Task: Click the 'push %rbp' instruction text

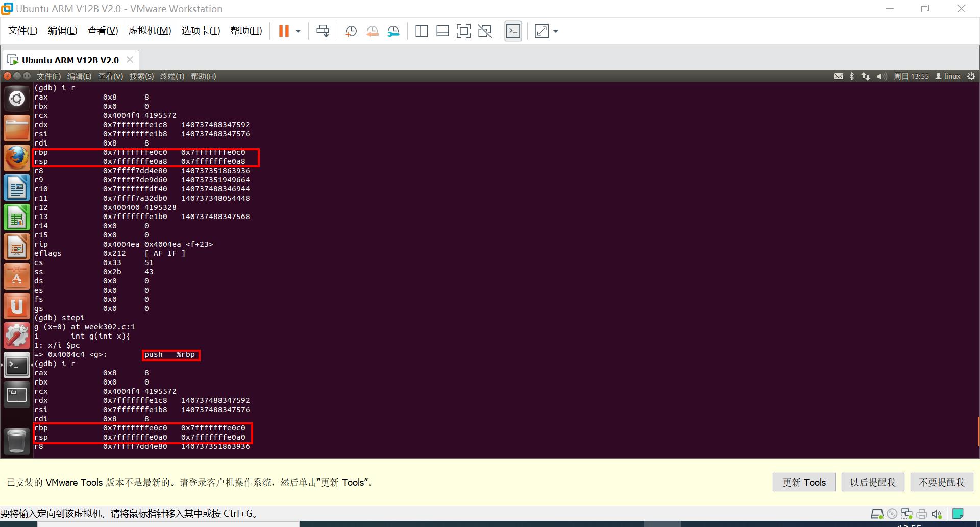Action: tap(169, 354)
